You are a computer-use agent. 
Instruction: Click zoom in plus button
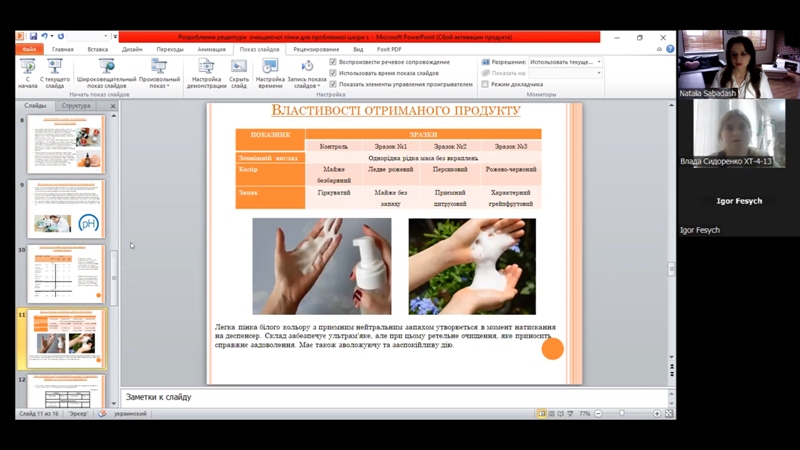tap(657, 414)
